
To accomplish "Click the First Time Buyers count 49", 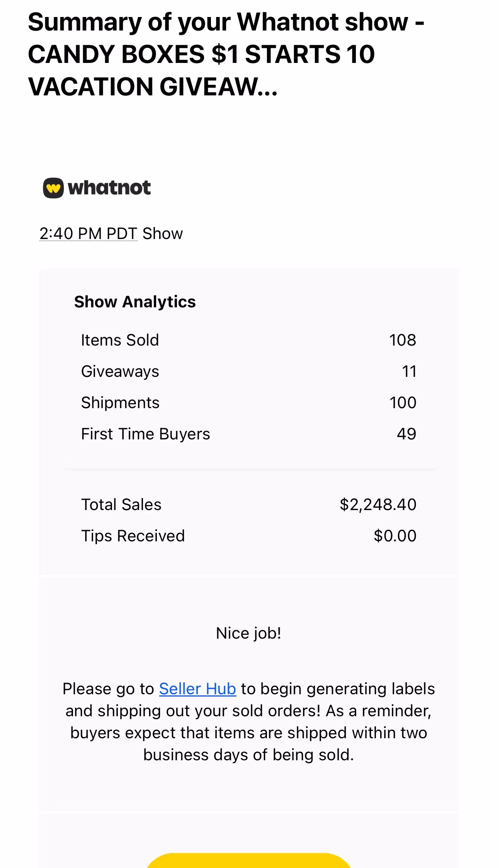I will click(406, 434).
